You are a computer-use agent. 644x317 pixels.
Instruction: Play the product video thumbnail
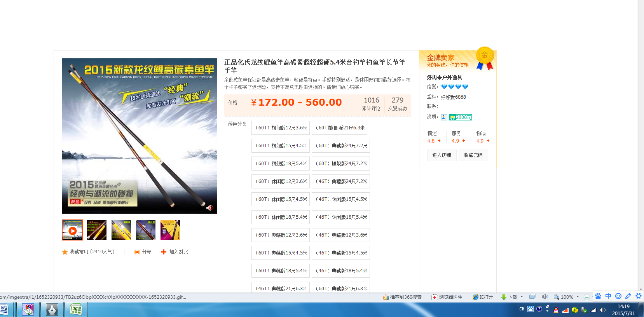[72, 230]
